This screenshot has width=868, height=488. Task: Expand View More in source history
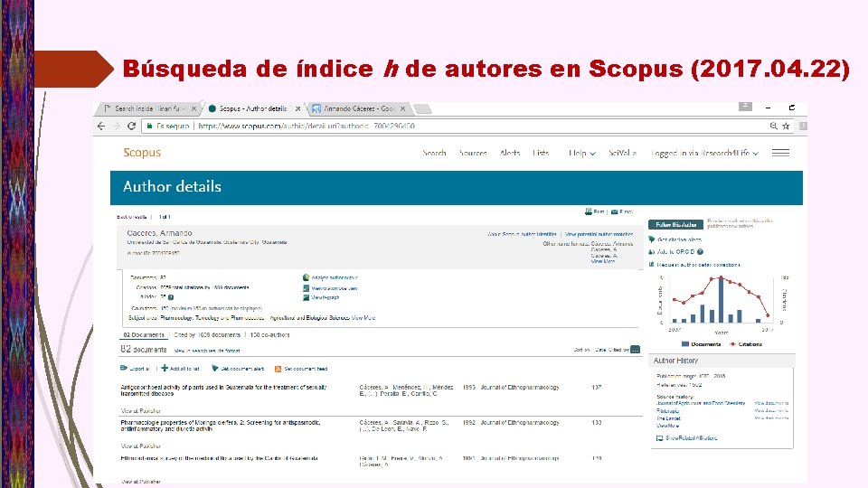point(667,426)
